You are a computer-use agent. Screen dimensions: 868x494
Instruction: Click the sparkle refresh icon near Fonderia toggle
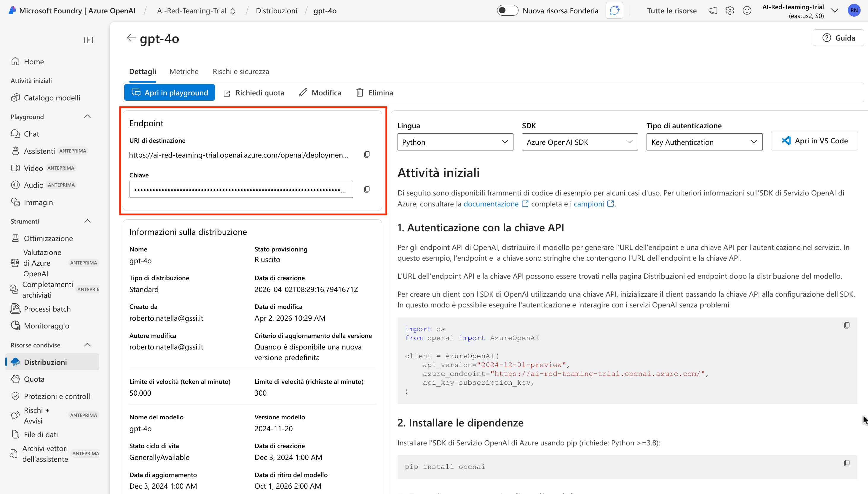(614, 11)
